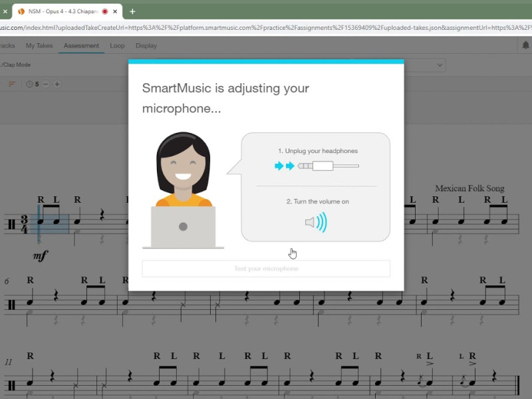This screenshot has width=532, height=399.
Task: Click the browser address bar URL
Action: (266, 28)
